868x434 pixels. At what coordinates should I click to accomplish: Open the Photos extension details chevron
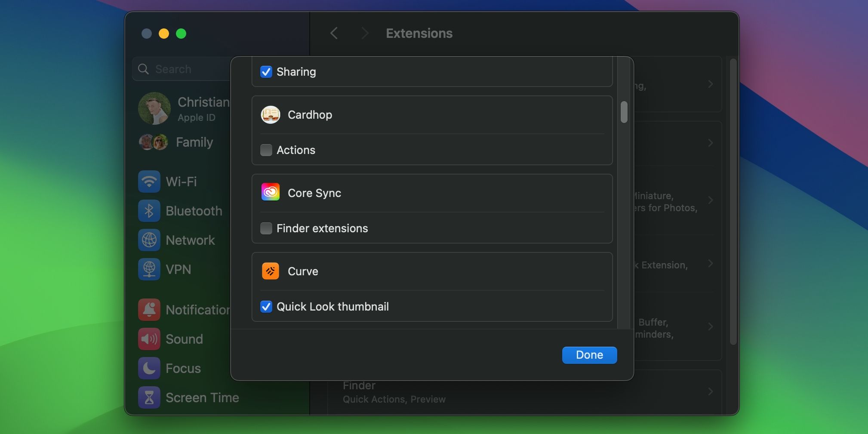(x=710, y=200)
